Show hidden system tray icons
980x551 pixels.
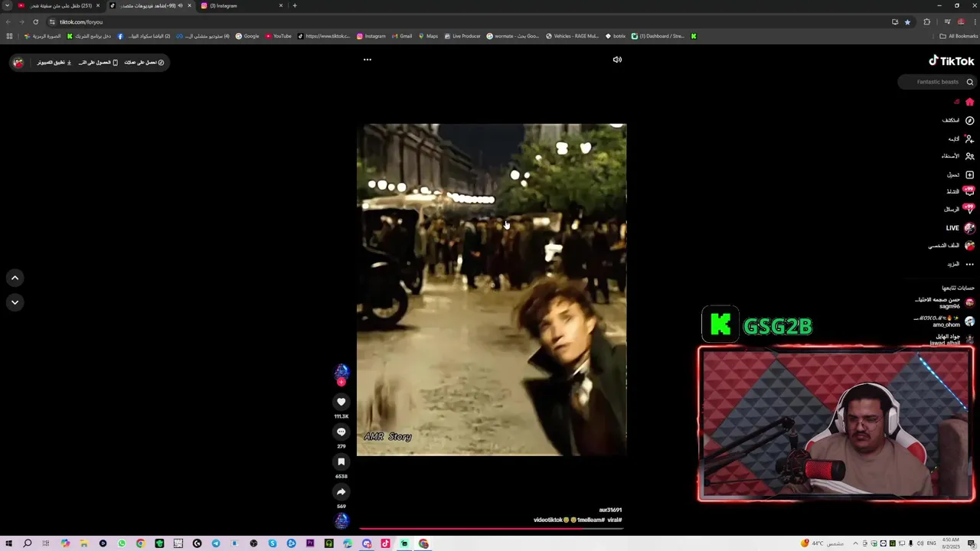click(855, 543)
